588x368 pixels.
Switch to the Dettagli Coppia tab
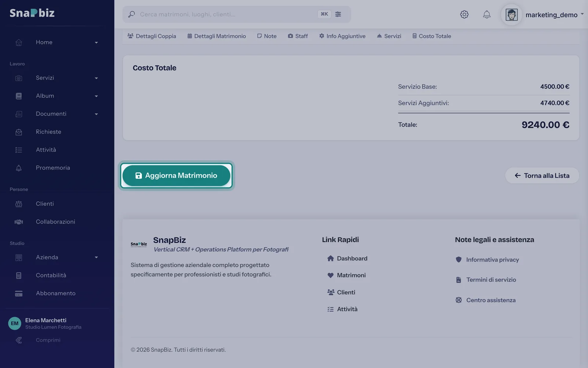[x=152, y=36]
